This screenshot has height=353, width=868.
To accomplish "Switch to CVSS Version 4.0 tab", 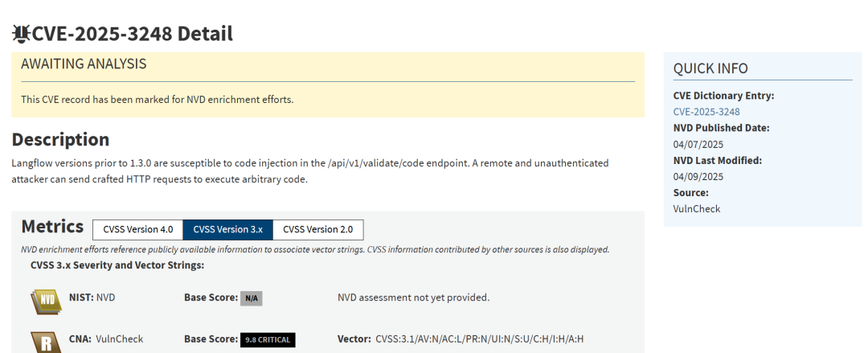I will coord(138,229).
